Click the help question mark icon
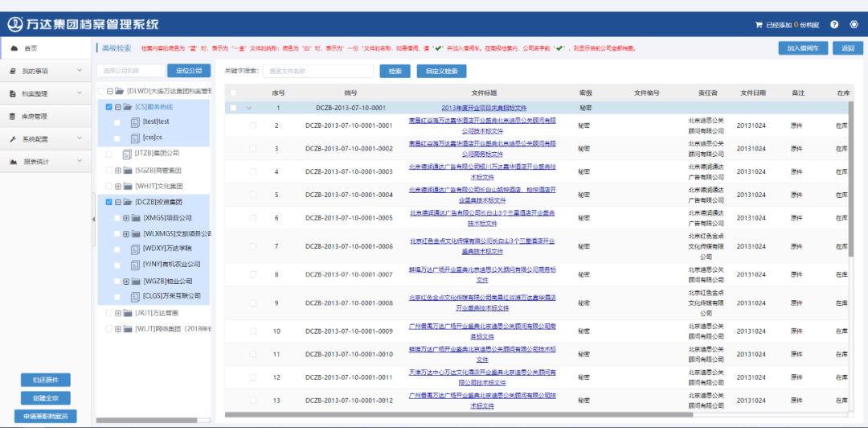Viewport: 868px width, 428px height. pos(834,25)
